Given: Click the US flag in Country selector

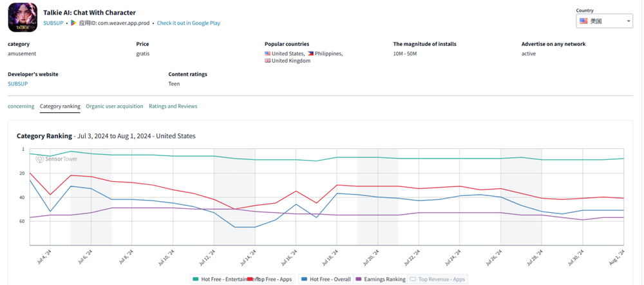Looking at the screenshot, I should tap(583, 21).
